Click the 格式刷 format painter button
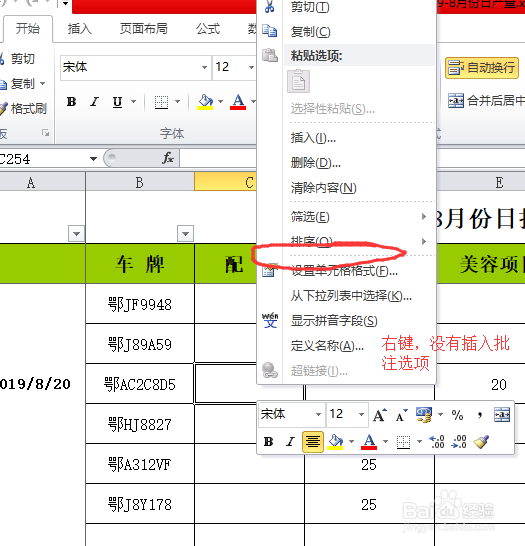The height and width of the screenshot is (546, 525). click(23, 109)
